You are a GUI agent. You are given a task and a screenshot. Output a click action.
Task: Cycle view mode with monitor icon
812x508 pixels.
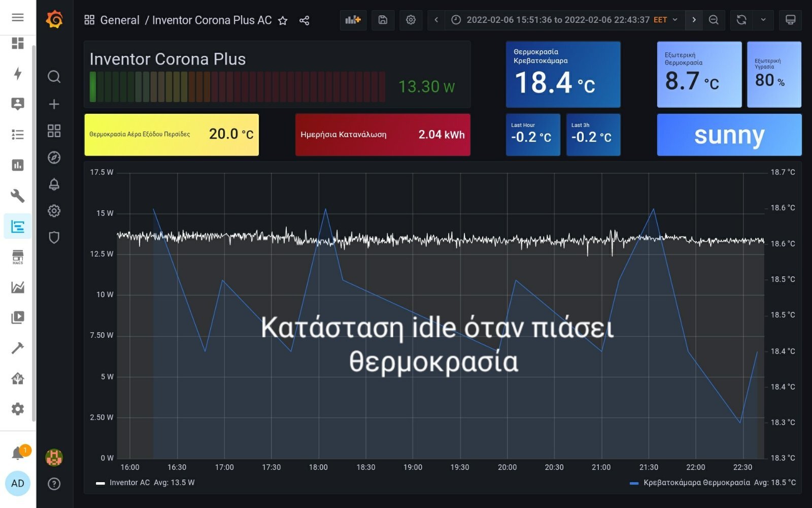tap(790, 20)
